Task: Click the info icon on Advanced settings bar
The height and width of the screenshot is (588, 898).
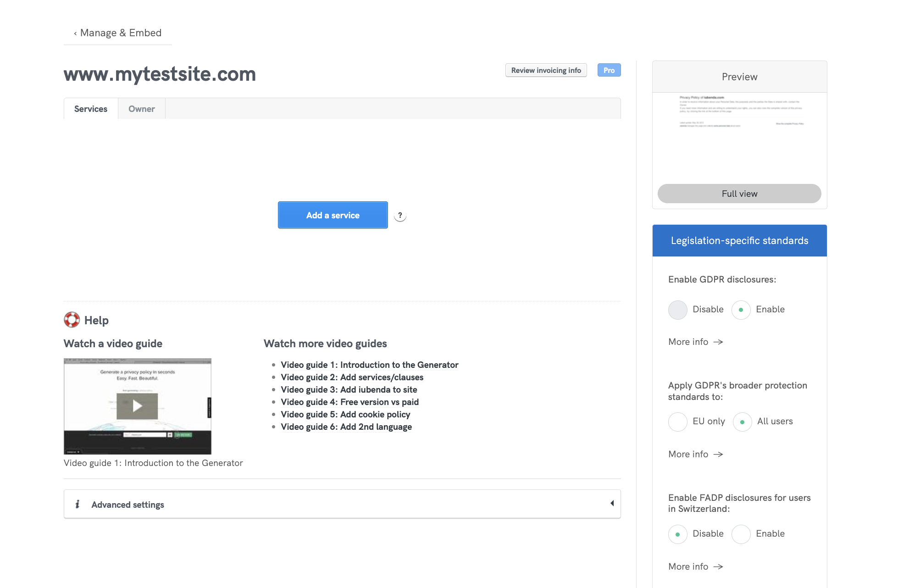Action: click(77, 504)
